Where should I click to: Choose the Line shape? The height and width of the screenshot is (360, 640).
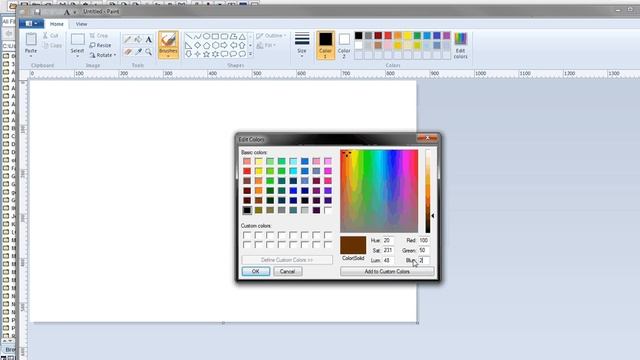189,36
